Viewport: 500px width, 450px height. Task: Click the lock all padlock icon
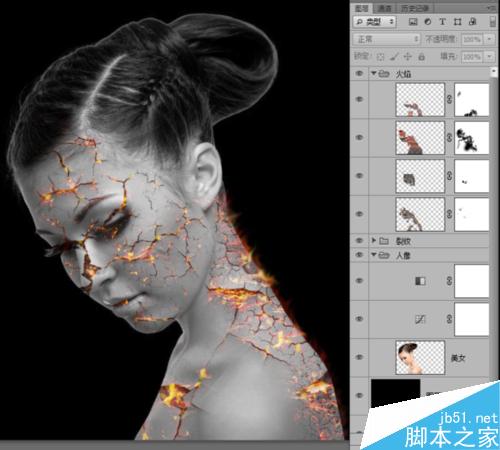422,57
